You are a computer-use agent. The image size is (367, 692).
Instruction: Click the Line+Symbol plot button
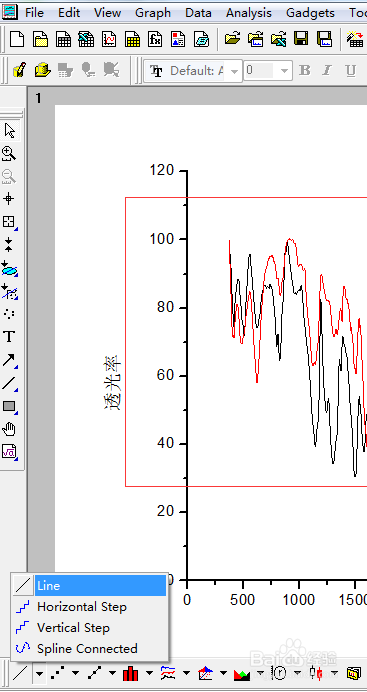click(x=94, y=673)
